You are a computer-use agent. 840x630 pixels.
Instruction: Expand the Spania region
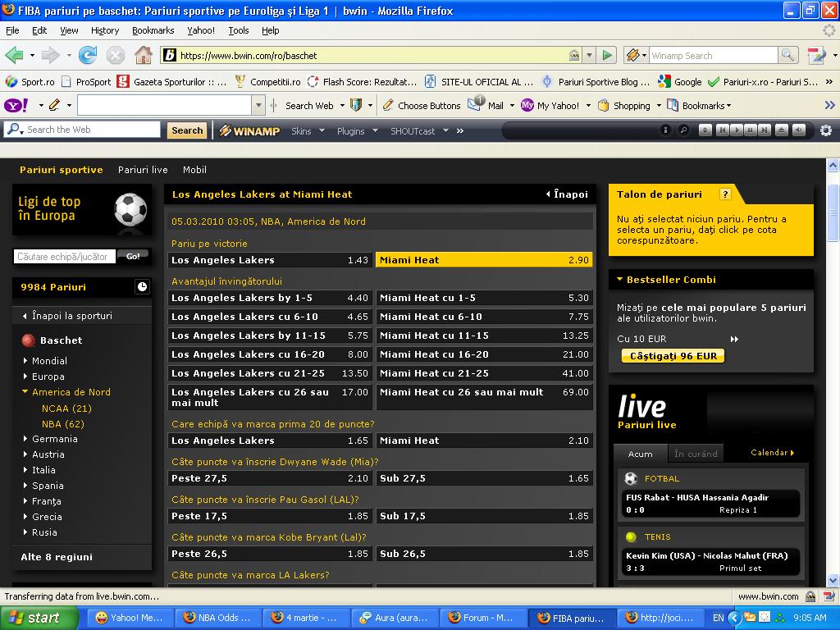pos(48,486)
